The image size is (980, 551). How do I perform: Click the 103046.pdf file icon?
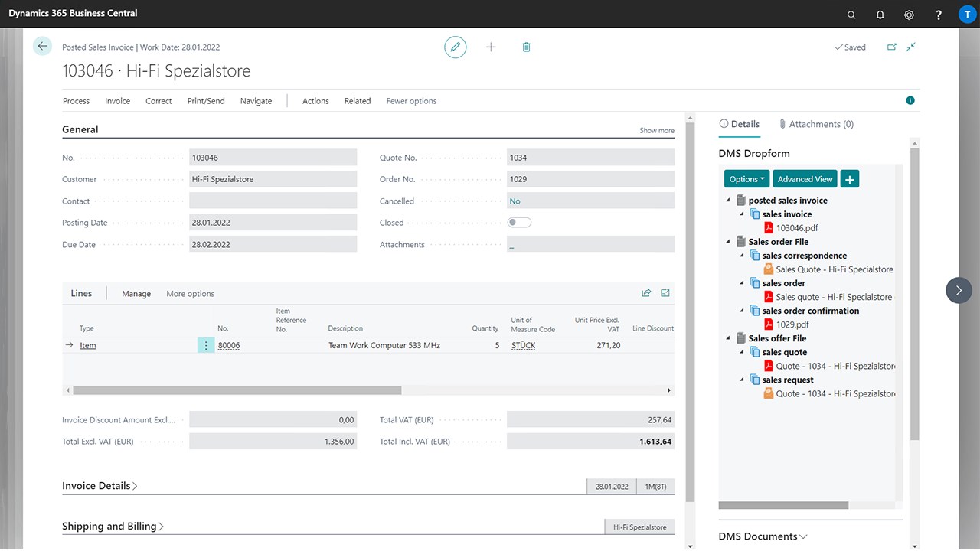(769, 228)
